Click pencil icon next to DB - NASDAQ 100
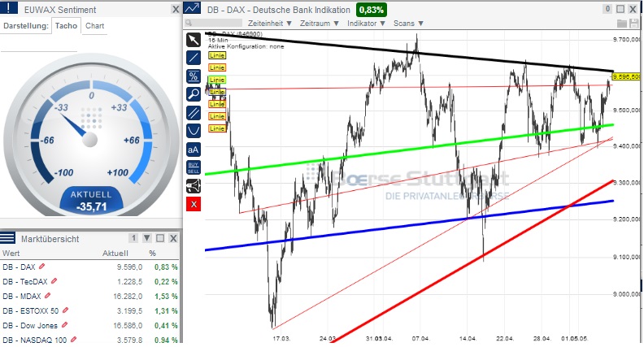The width and height of the screenshot is (644, 347). click(73, 340)
